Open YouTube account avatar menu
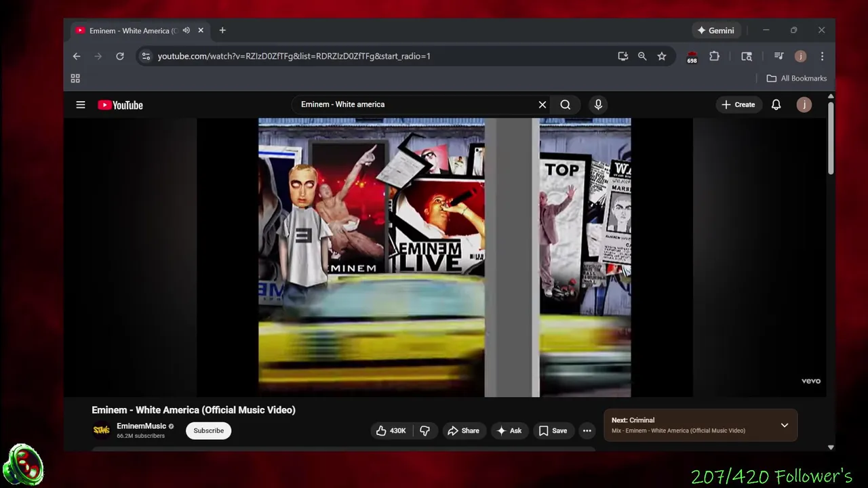Viewport: 868px width, 488px height. 804,104
